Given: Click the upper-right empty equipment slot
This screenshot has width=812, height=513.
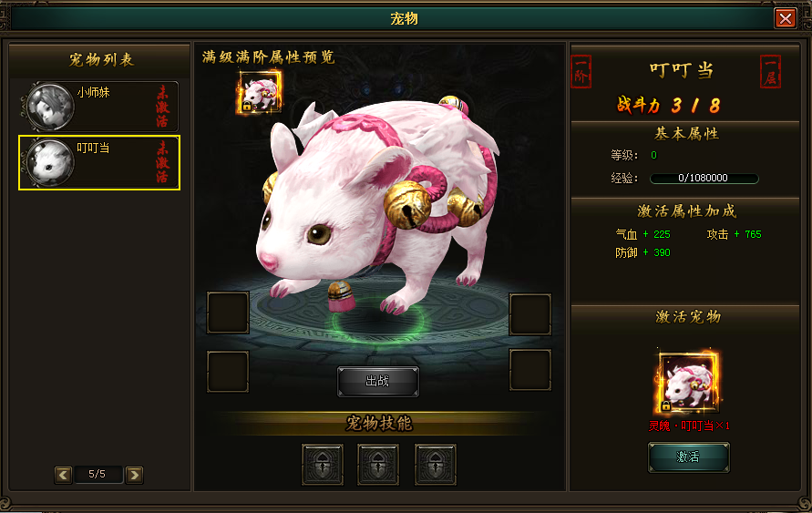Looking at the screenshot, I should coord(529,314).
